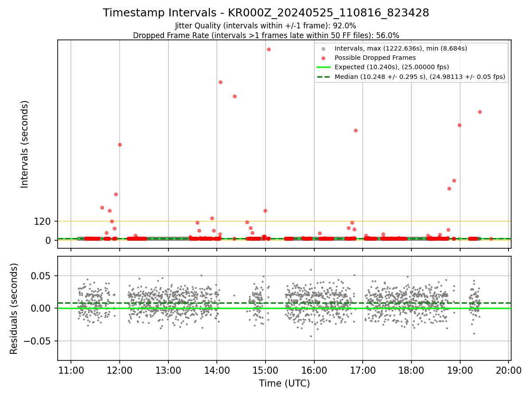
Task: Click the 11:00 tick label
Action: pyautogui.click(x=71, y=371)
